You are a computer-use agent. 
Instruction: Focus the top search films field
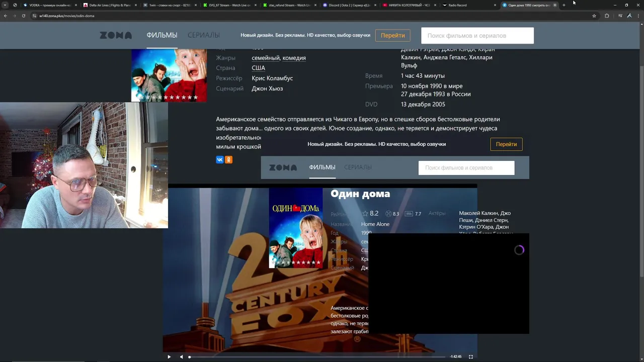477,36
